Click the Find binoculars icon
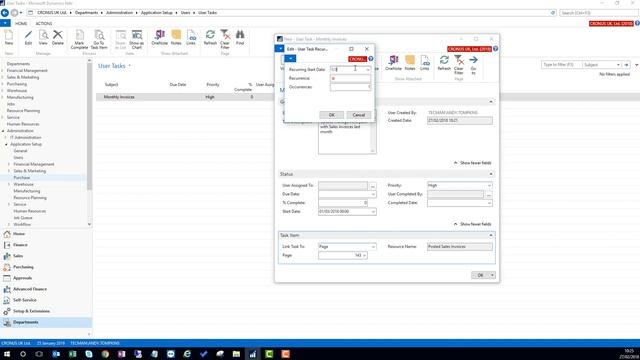Image resolution: width=640 pixels, height=360 pixels. [x=240, y=37]
